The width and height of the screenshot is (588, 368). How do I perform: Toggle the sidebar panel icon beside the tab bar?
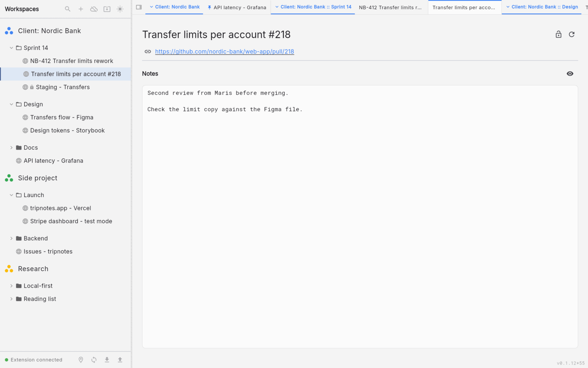(139, 7)
